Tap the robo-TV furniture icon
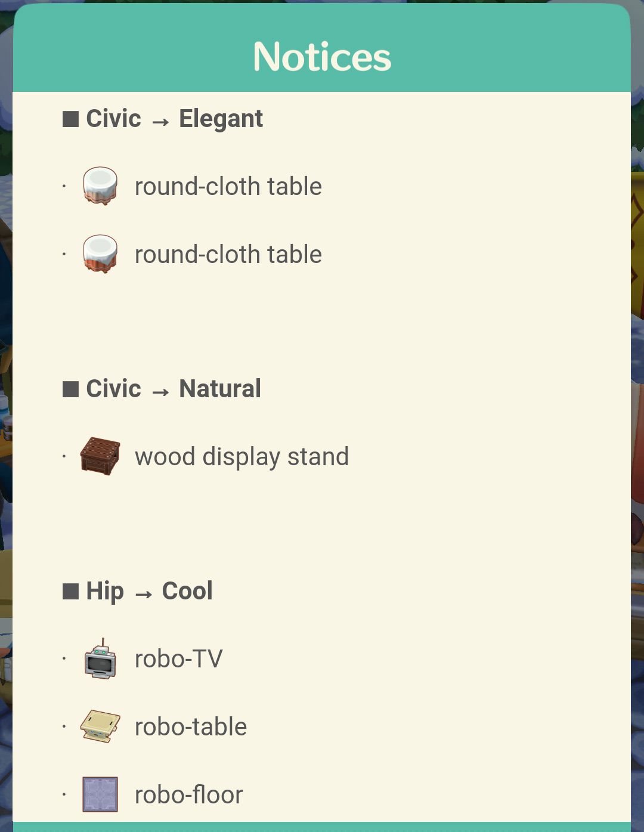 100,658
